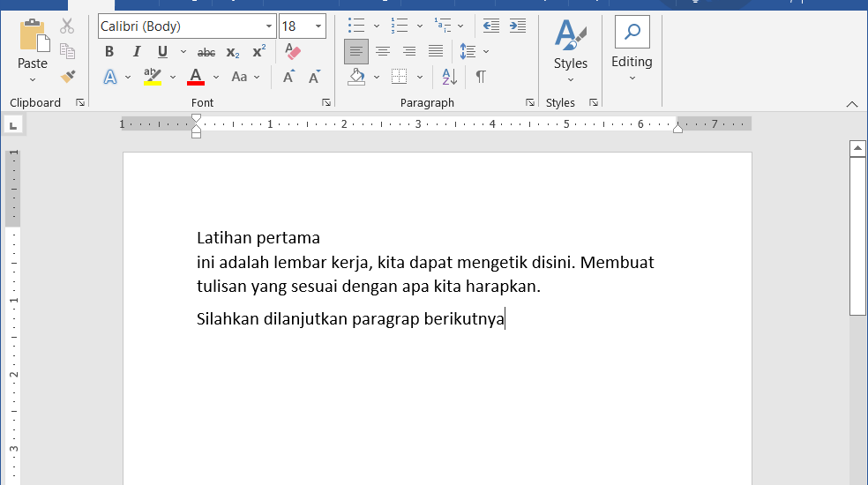Click the Sort A-Z icon
868x485 pixels.
click(450, 77)
